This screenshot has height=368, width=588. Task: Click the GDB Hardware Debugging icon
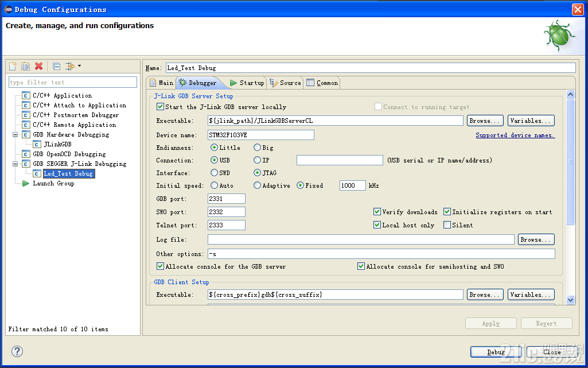[25, 135]
